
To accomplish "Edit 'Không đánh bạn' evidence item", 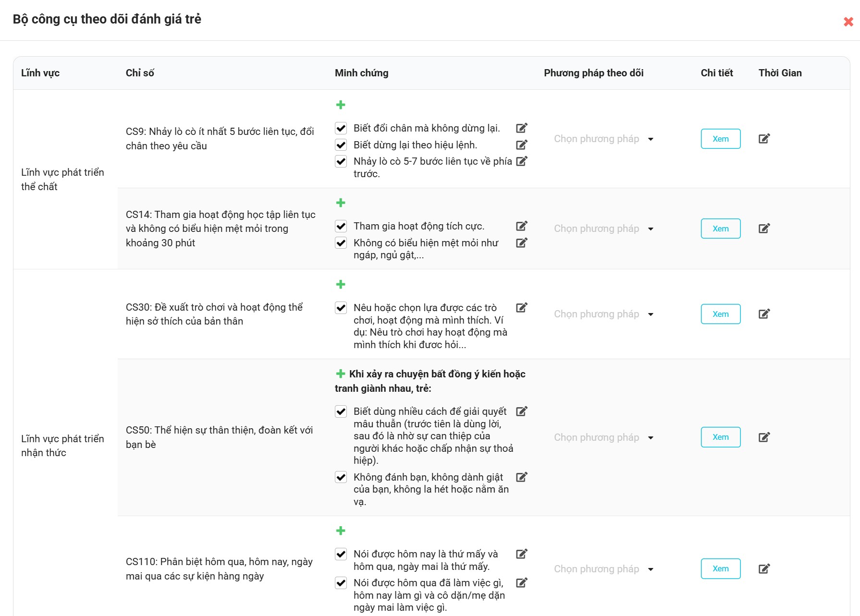I will tap(522, 477).
